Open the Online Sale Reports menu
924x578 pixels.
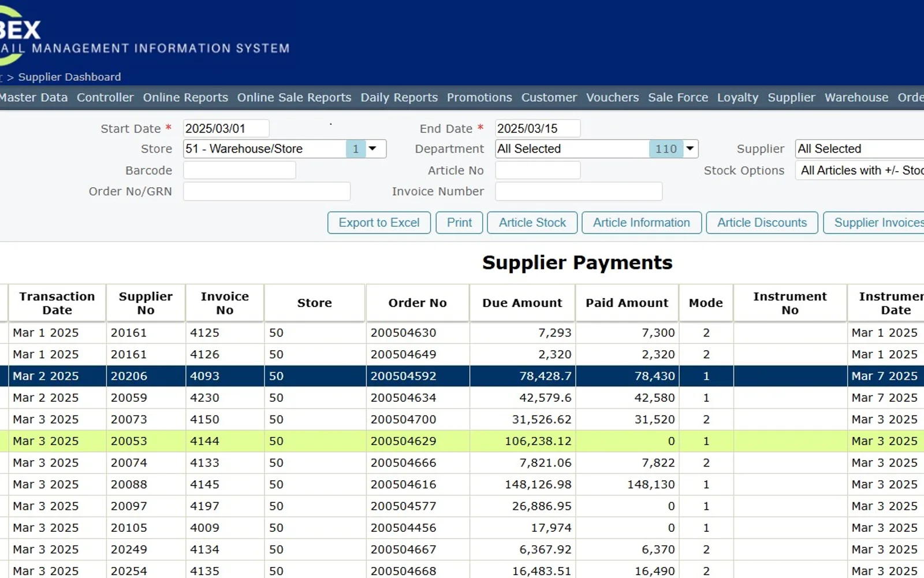(294, 98)
